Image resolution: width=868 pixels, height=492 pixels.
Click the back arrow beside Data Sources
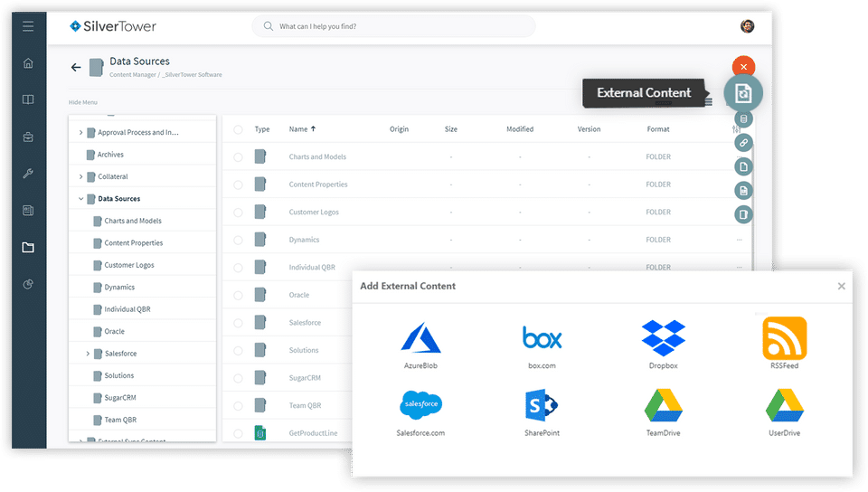tap(76, 68)
